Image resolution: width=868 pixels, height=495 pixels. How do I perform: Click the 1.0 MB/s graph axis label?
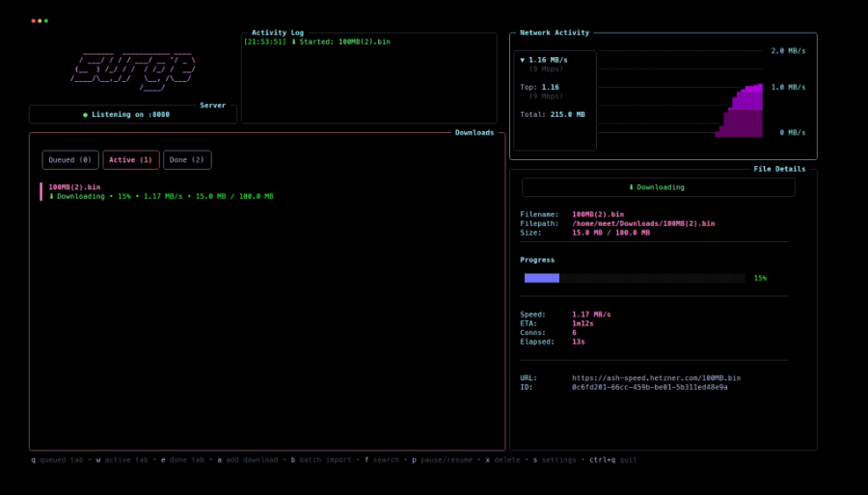[x=788, y=88]
